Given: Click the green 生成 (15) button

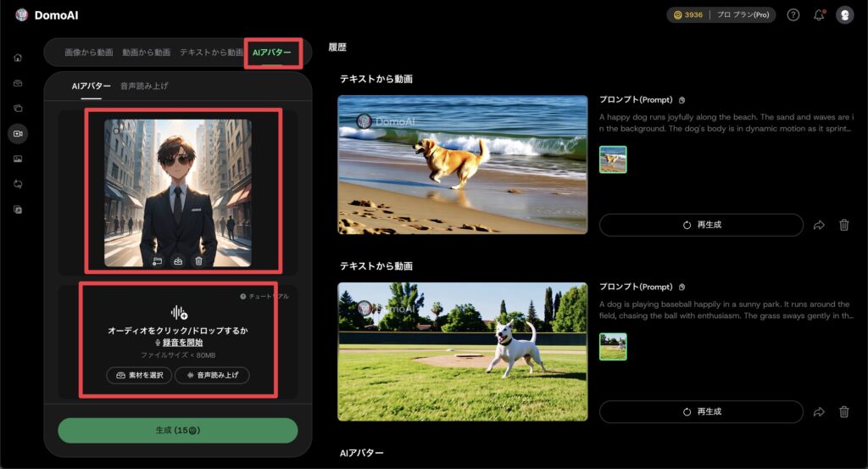Looking at the screenshot, I should click(178, 430).
